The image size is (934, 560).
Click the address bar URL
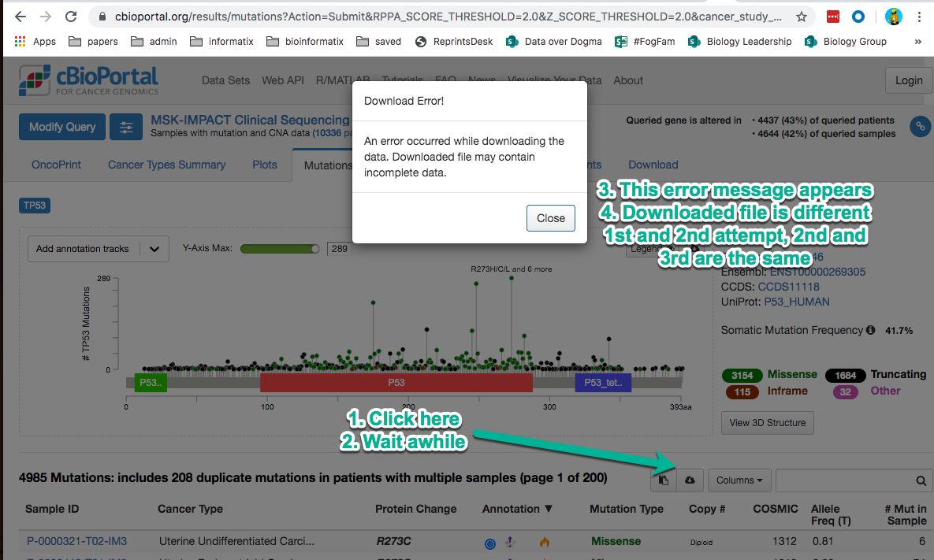[x=448, y=17]
